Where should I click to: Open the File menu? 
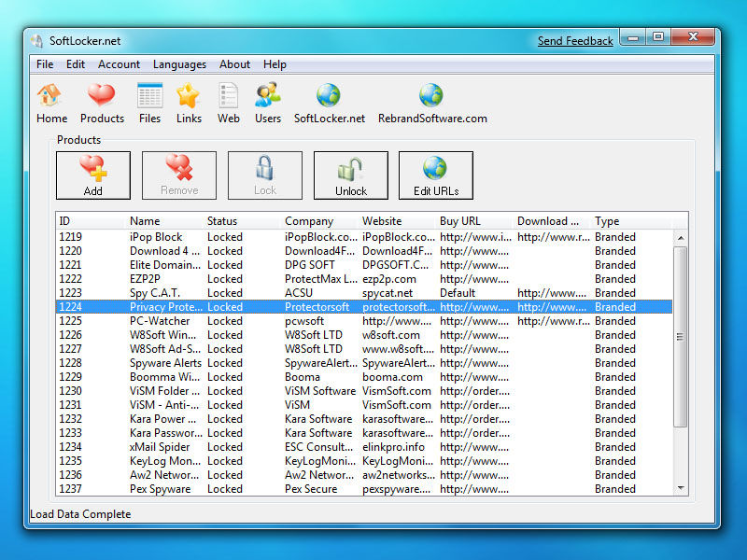pyautogui.click(x=45, y=64)
